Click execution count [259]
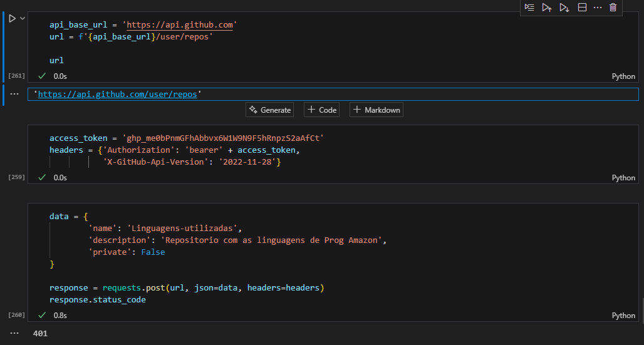The height and width of the screenshot is (345, 644). (x=16, y=177)
